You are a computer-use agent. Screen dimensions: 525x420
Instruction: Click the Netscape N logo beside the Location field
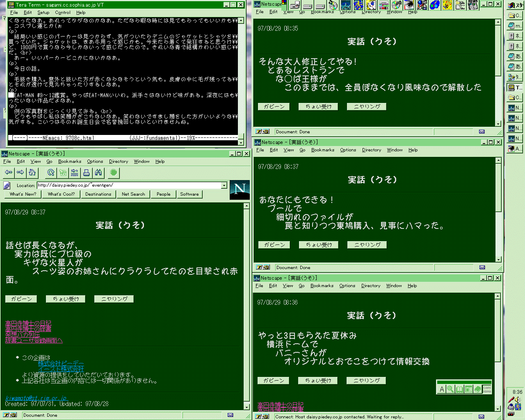pos(240,189)
